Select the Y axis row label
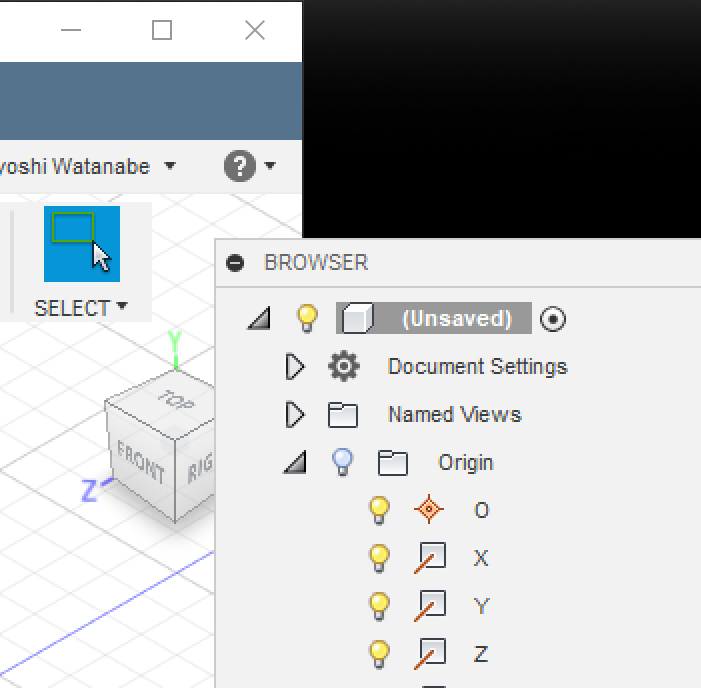This screenshot has height=688, width=701. pyautogui.click(x=481, y=606)
